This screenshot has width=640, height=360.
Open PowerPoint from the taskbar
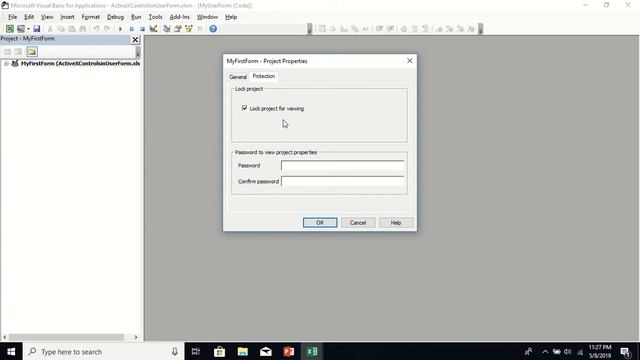[289, 351]
